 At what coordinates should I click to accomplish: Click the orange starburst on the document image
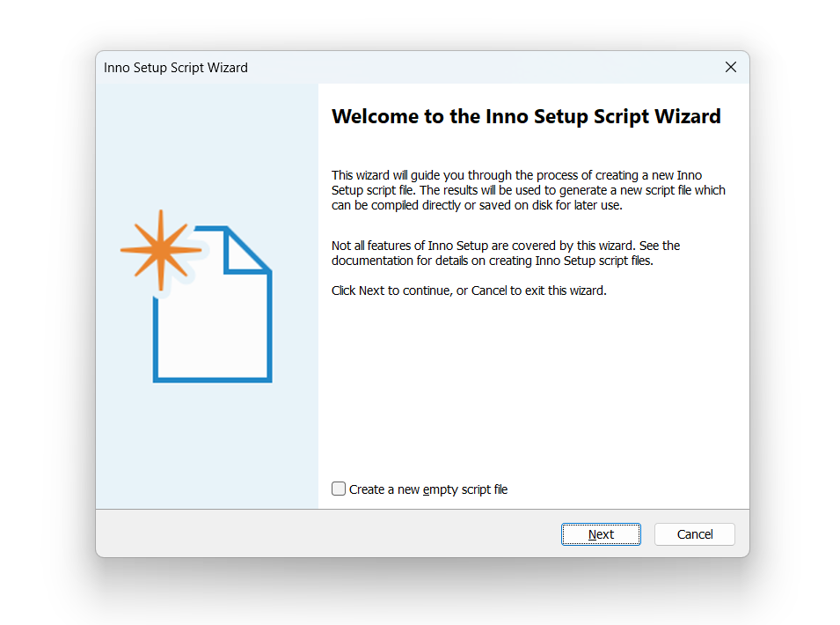pyautogui.click(x=161, y=250)
